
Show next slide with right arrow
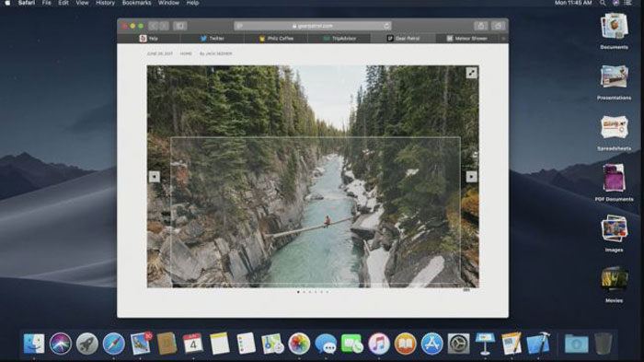click(x=471, y=177)
